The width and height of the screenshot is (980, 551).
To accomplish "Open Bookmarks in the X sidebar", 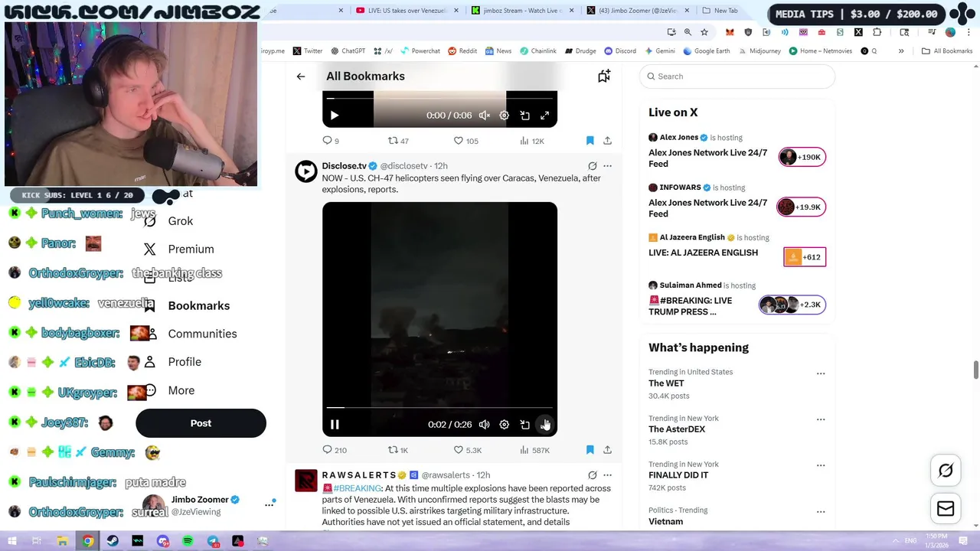I will 198,305.
